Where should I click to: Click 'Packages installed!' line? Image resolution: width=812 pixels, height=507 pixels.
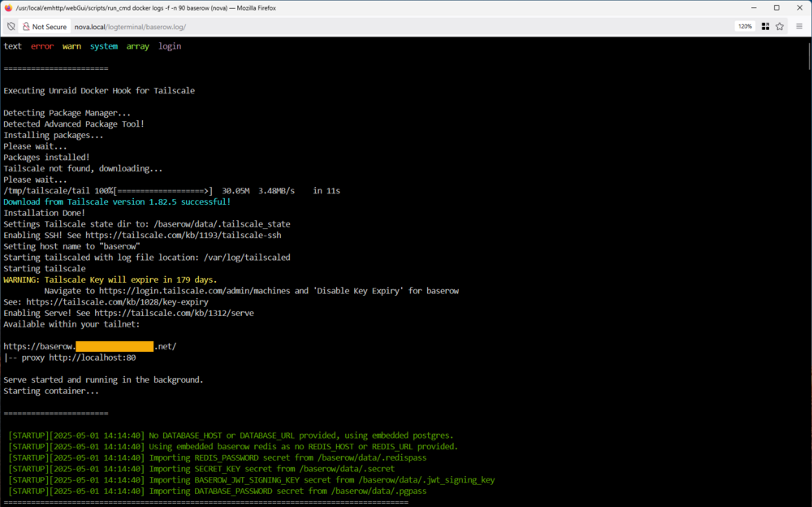(x=46, y=157)
